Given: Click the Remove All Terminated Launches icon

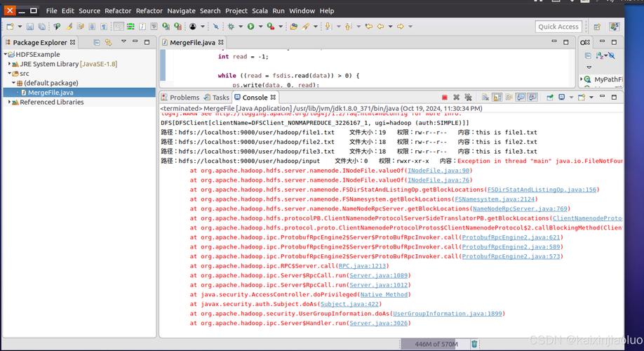Looking at the screenshot, I should pyautogui.click(x=467, y=98).
